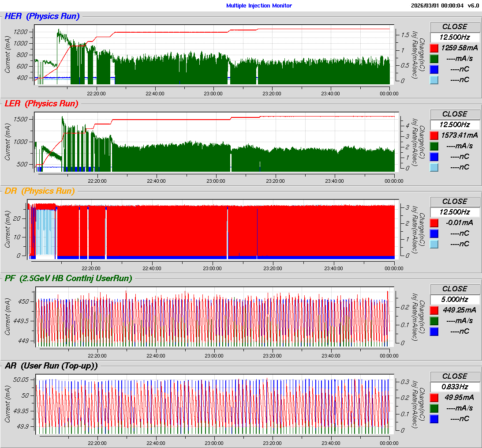Click the PF 2.5GeV HB ContInj UserRun heading
Image resolution: width=482 pixels, height=448 pixels.
68,278
